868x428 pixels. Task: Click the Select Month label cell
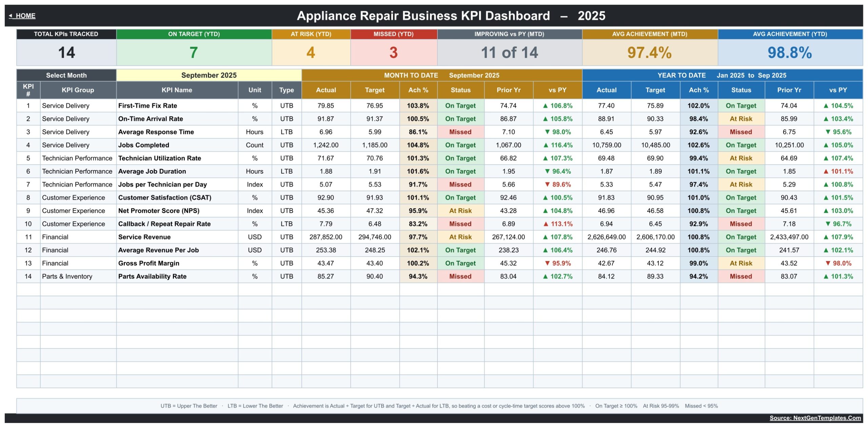[66, 75]
